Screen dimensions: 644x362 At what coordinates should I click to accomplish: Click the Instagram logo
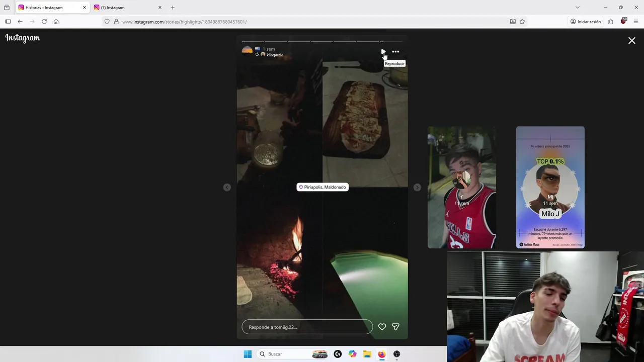click(x=23, y=38)
